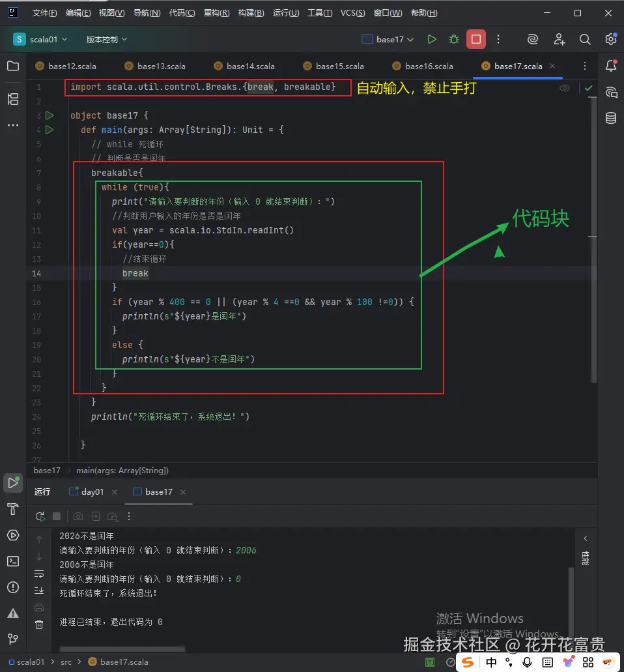Image resolution: width=624 pixels, height=672 pixels.
Task: Open the Problems tool window
Action: (13, 587)
